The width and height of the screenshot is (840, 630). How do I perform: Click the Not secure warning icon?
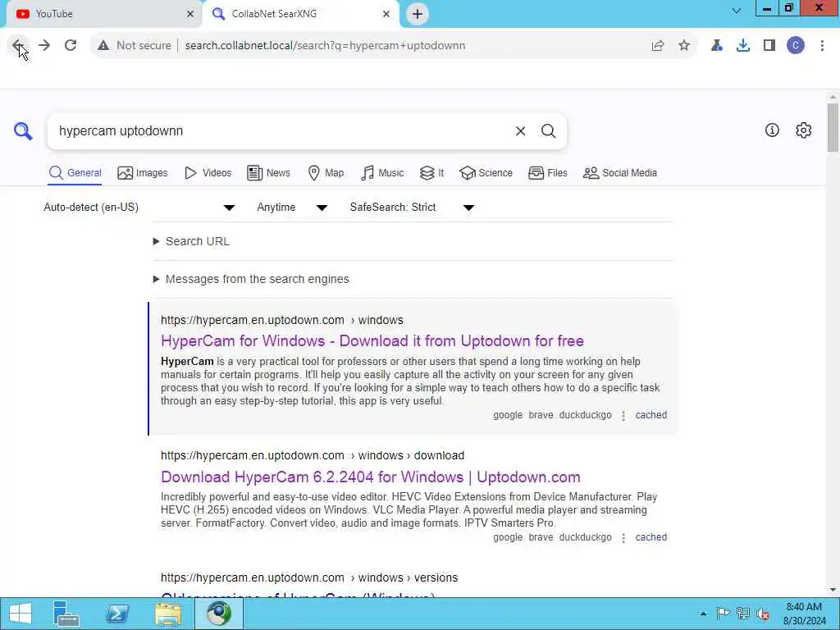coord(103,46)
